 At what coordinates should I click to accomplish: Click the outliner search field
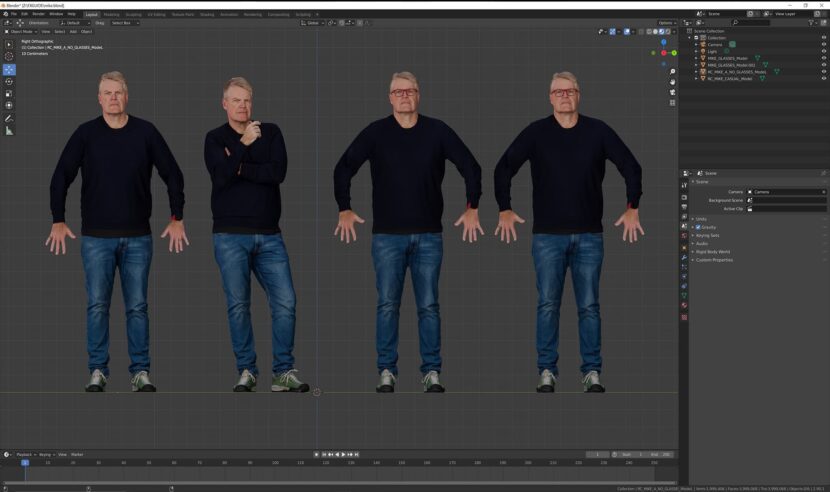tap(750, 22)
